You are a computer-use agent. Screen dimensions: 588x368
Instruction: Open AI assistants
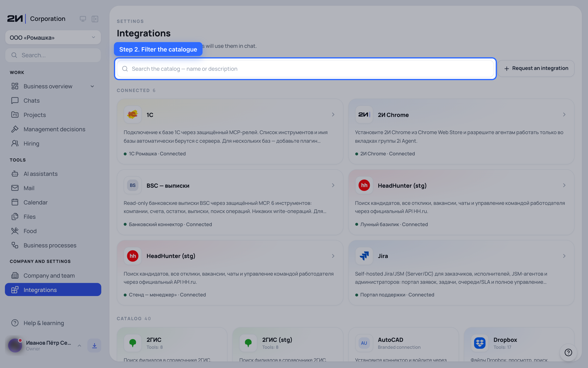[53, 174]
